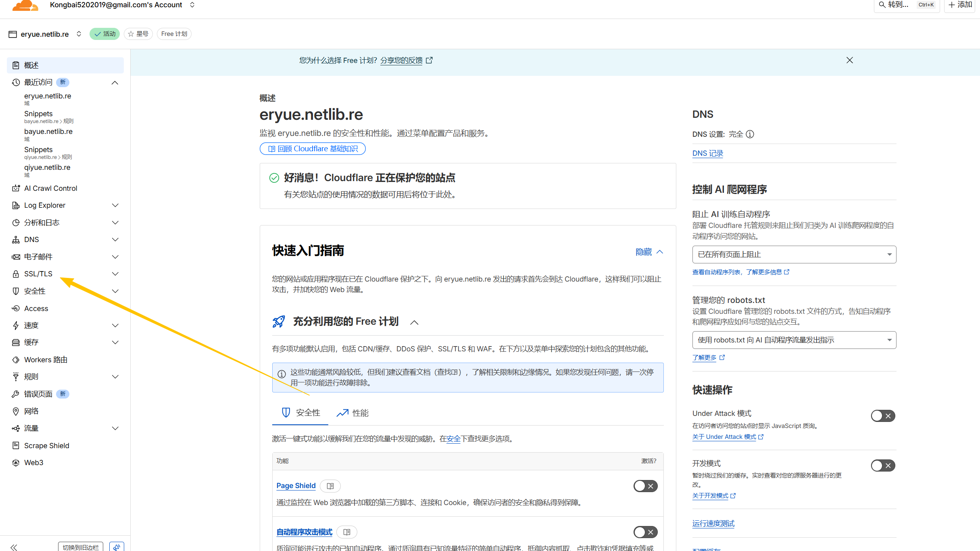980x551 pixels.
Task: Collapse the sidebar with double-chevron icon
Action: tap(14, 547)
